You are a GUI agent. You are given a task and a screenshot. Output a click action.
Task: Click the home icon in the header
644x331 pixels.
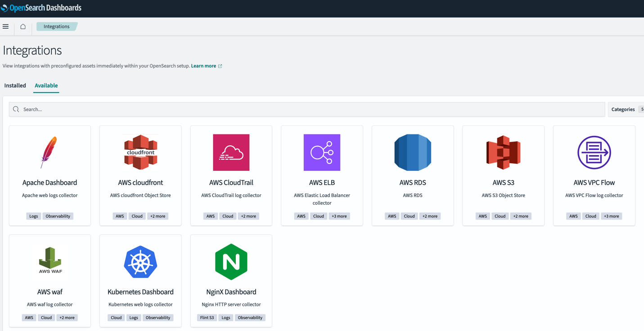23,27
